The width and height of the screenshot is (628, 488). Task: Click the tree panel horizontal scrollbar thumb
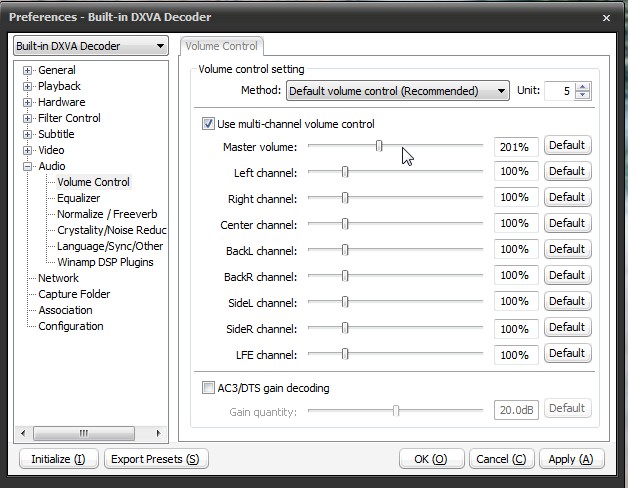pos(84,433)
